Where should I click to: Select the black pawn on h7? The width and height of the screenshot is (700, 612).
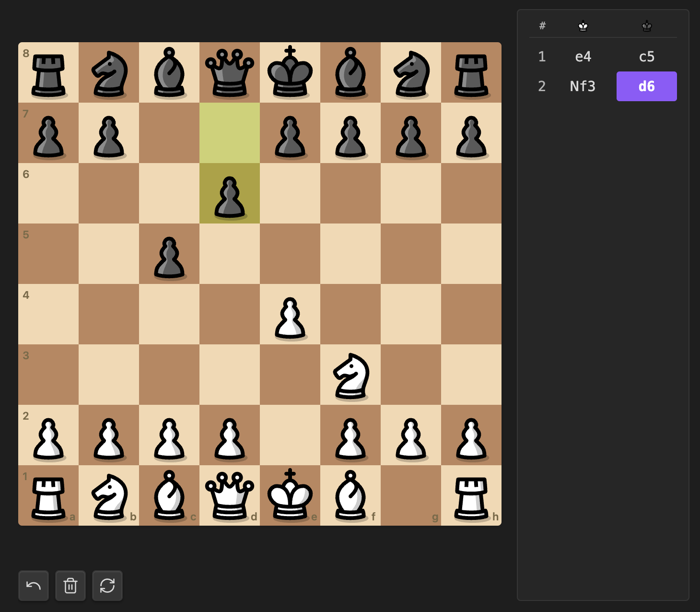click(x=471, y=133)
